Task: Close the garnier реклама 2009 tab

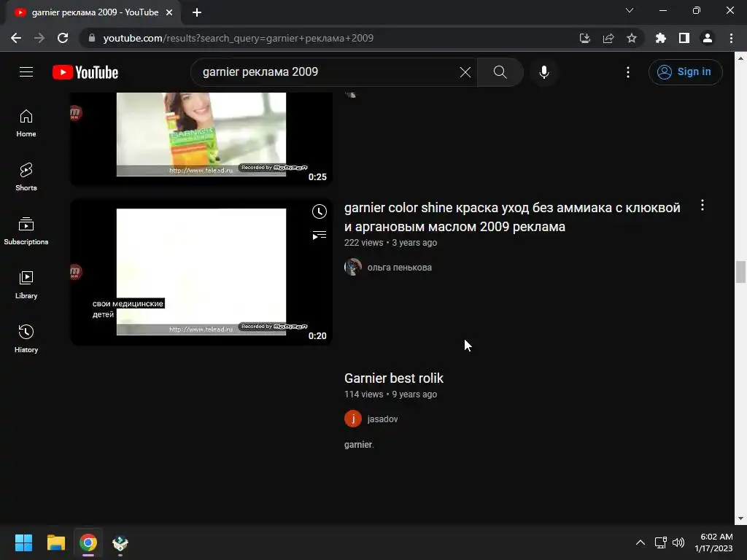Action: coord(169,12)
